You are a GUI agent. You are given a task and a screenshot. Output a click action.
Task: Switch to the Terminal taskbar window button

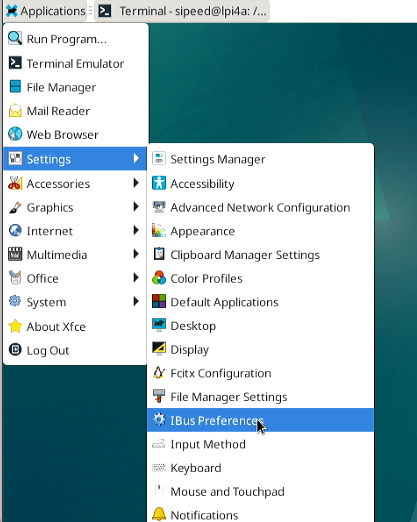point(182,11)
